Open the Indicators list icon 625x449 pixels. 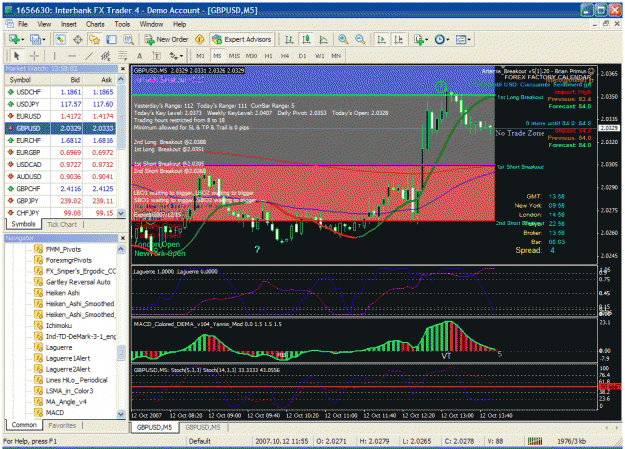click(419, 39)
